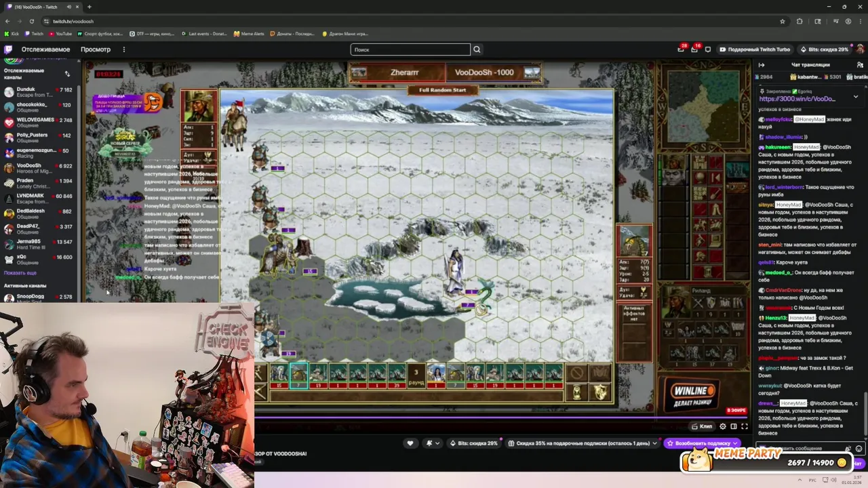
Task: Click the game shield defend icon
Action: (599, 392)
